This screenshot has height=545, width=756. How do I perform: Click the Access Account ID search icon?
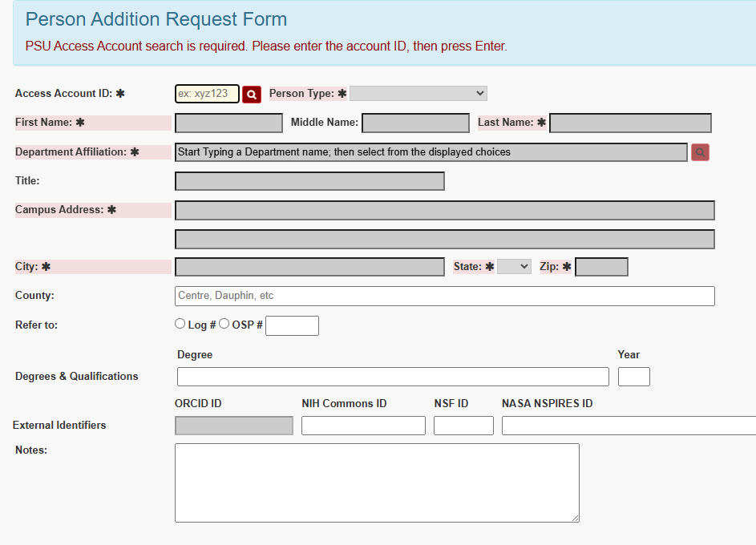252,95
